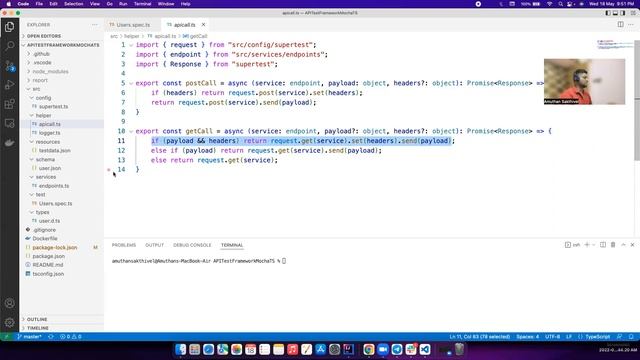Open new terminal launch profile dropdown
The height and width of the screenshot is (360, 640).
tap(593, 245)
